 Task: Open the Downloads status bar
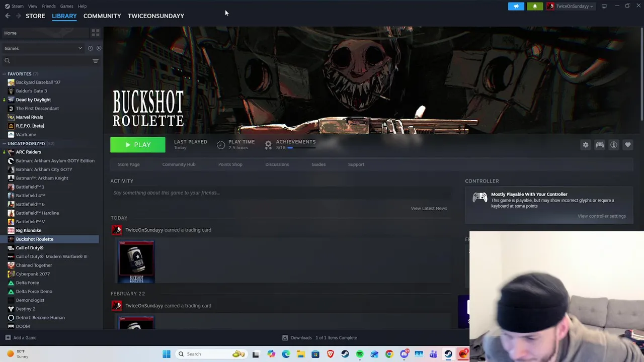pos(319,338)
